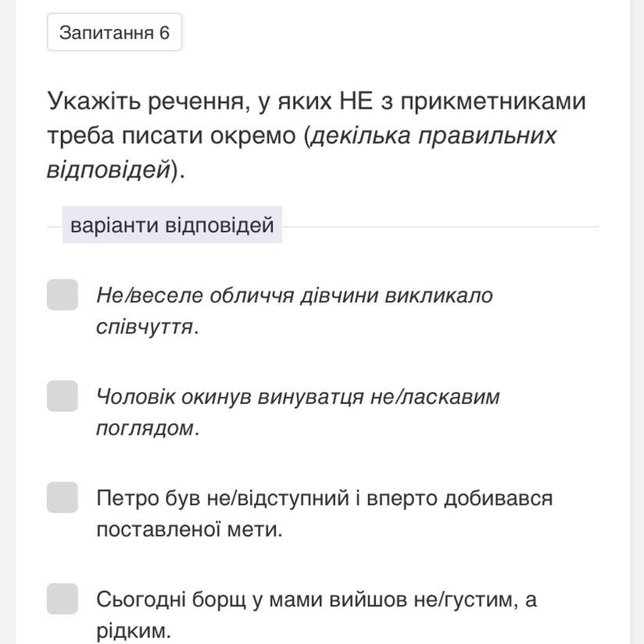The image size is (644, 644).
Task: Enable the "Сьогодні борщ у мами" checkbox
Action: pos(63,599)
